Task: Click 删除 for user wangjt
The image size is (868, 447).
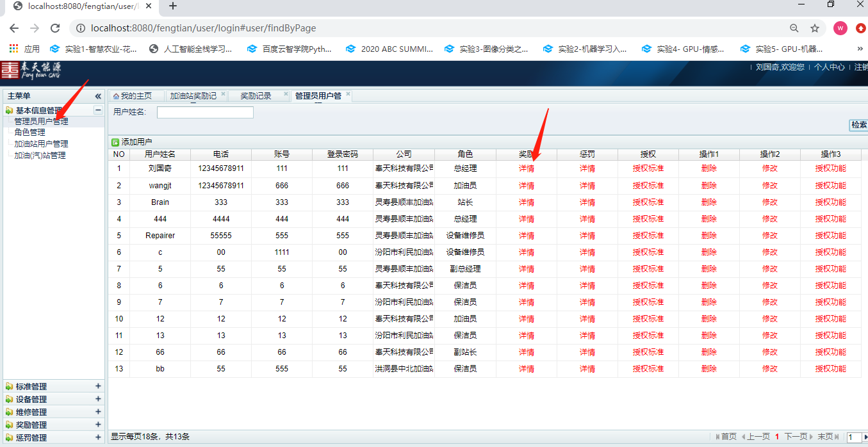Action: 709,186
